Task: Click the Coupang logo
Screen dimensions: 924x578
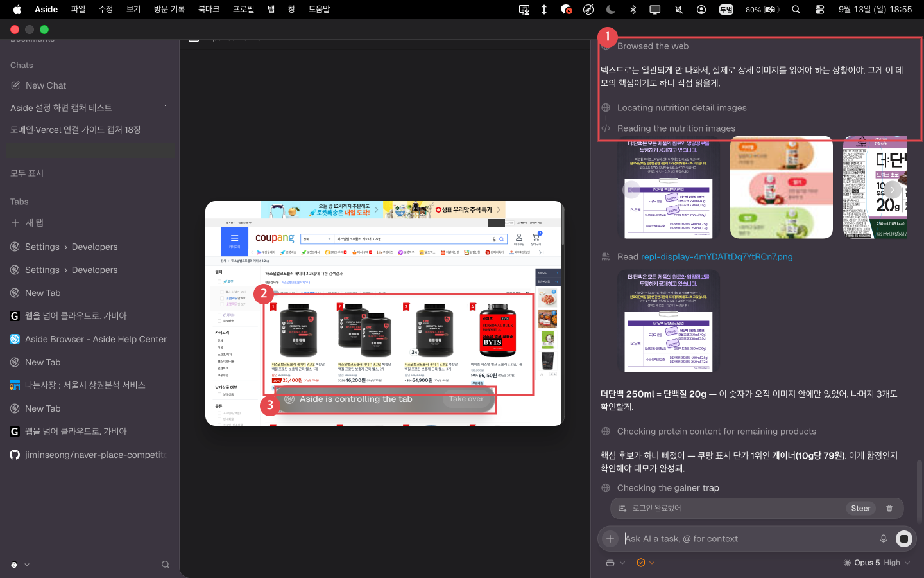Action: 275,238
